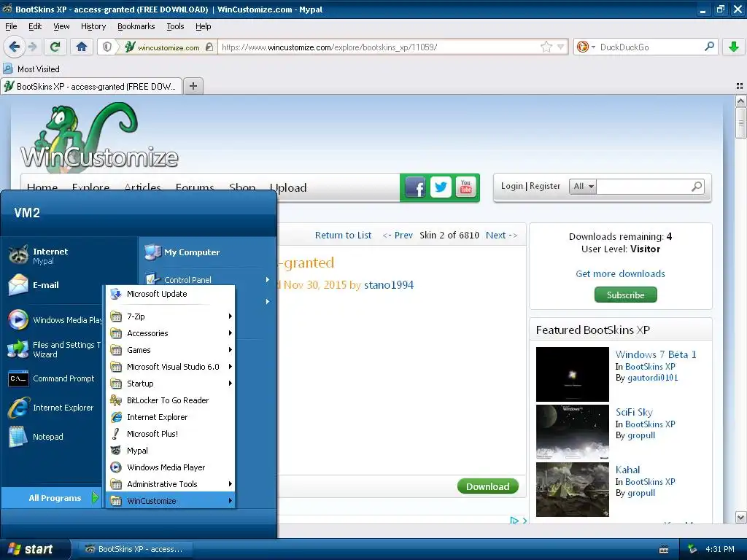Click the BootSkins XP taskbar button
Image resolution: width=747 pixels, height=560 pixels.
134,549
